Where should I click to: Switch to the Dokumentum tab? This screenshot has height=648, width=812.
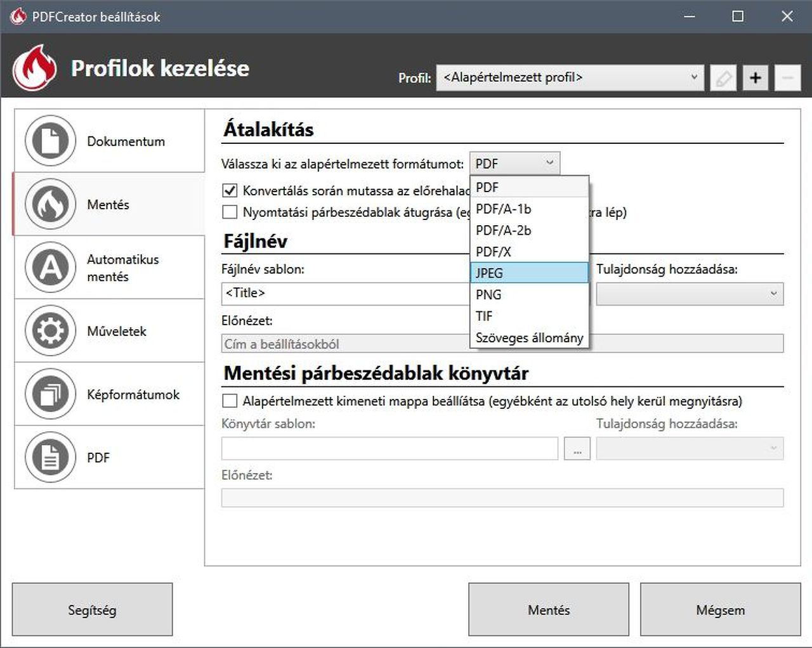109,141
